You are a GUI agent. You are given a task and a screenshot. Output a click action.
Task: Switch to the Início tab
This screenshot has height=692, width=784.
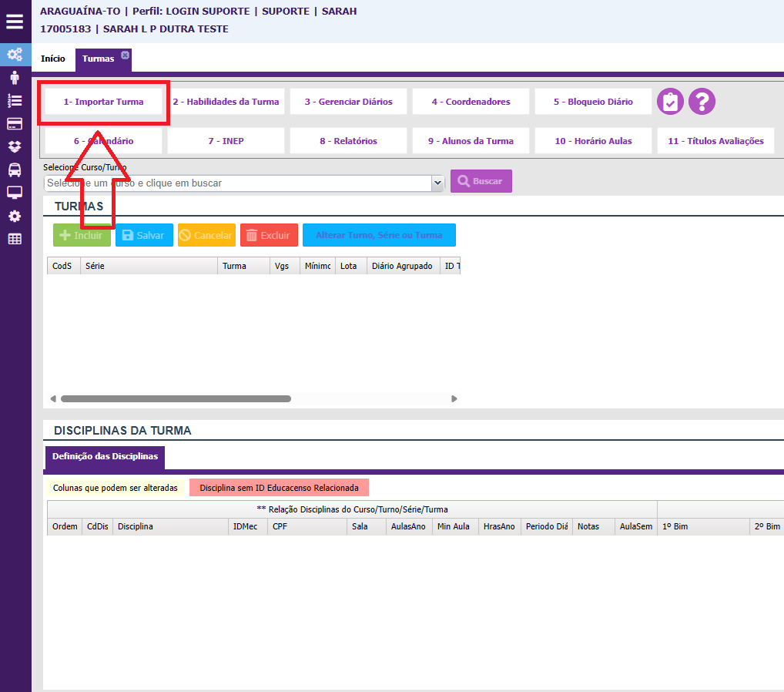[53, 59]
